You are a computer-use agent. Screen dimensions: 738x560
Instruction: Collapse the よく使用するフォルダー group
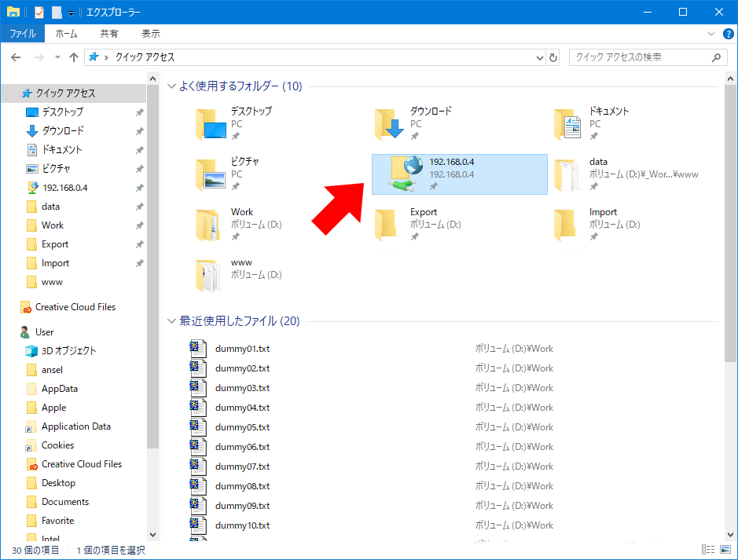(x=171, y=86)
